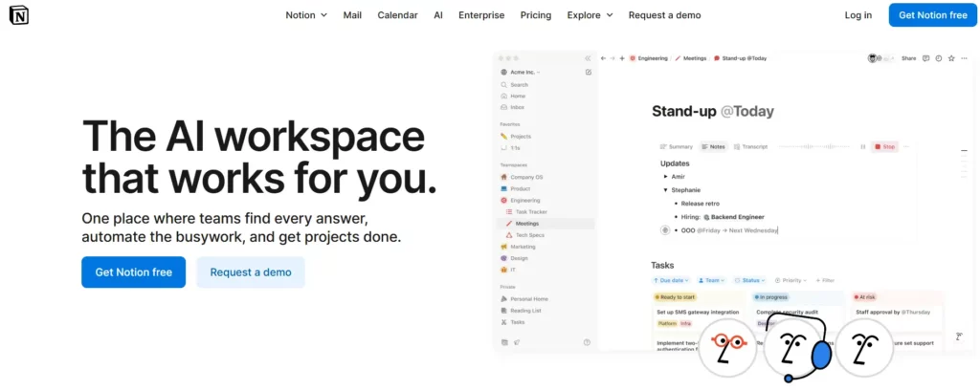Open Mail in the top navigation
Image resolution: width=980 pixels, height=391 pixels.
point(352,15)
